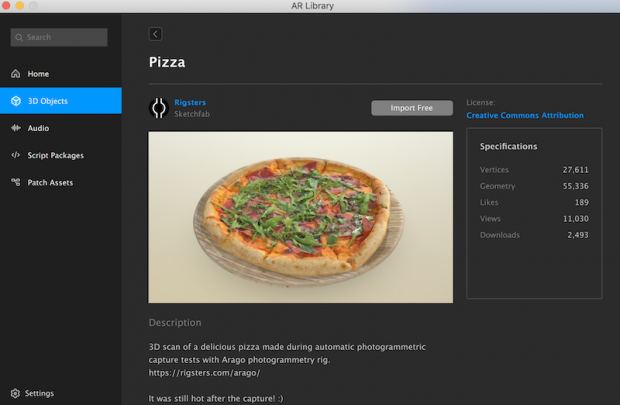Open the Creative Commons Attribution license link

[x=524, y=115]
